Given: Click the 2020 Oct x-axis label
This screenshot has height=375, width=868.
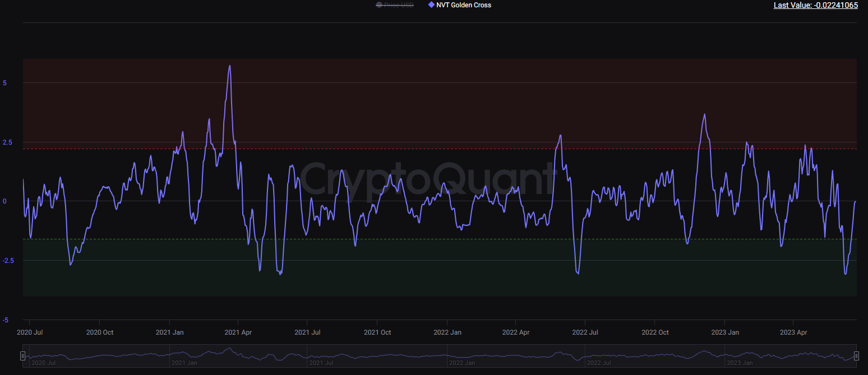Looking at the screenshot, I should point(100,332).
